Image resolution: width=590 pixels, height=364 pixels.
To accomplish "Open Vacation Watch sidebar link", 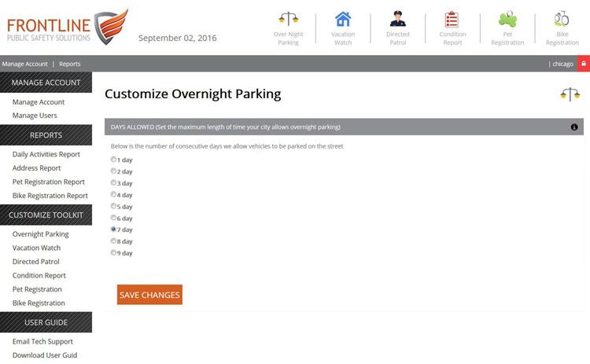I will pos(36,248).
